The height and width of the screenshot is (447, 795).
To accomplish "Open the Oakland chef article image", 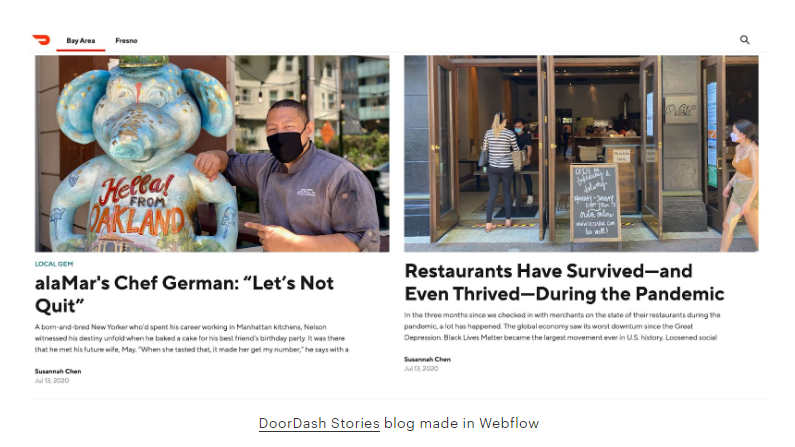I will pos(212,154).
